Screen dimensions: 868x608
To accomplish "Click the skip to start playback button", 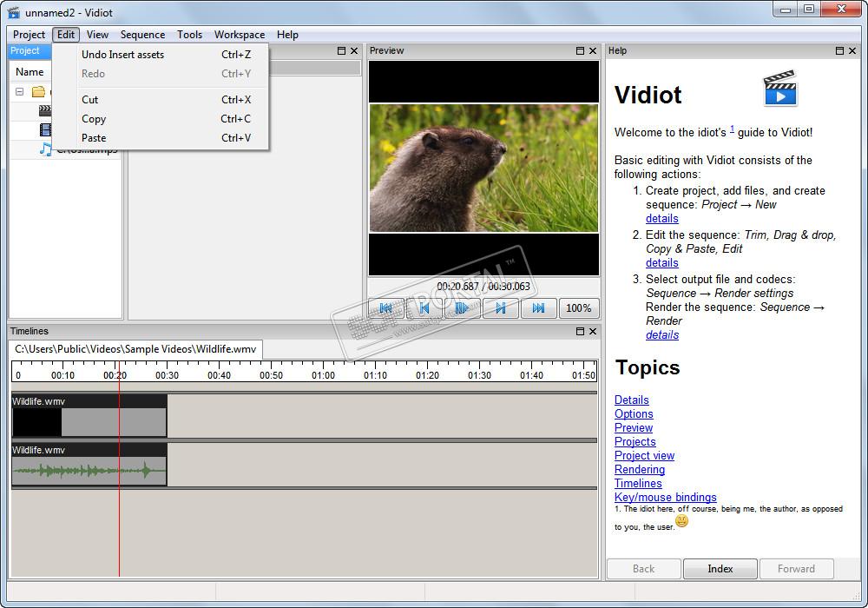I will (386, 308).
